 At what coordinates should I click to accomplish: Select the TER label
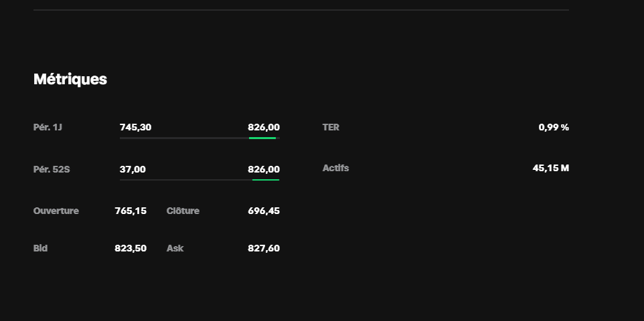coord(331,127)
